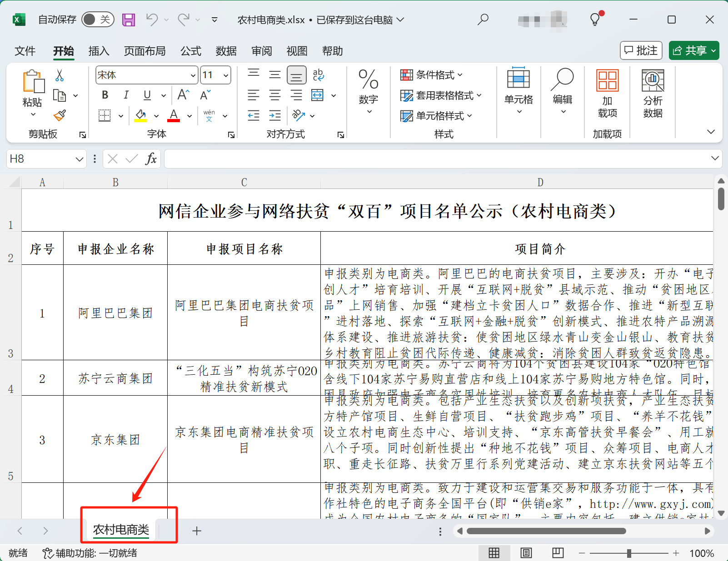728x561 pixels.
Task: Apply bold formatting
Action: click(x=104, y=95)
